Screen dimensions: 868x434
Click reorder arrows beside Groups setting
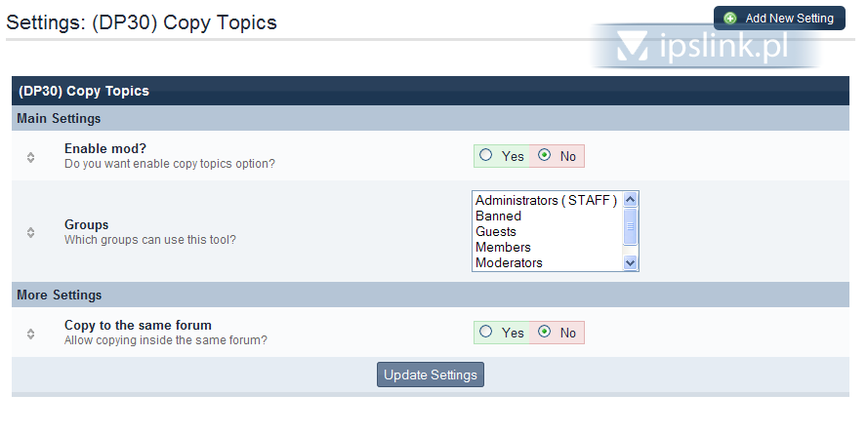point(30,232)
